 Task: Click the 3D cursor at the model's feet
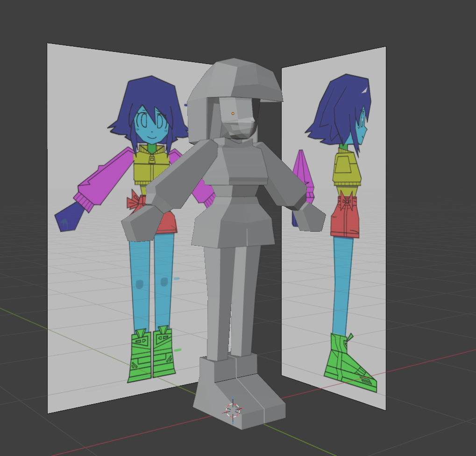pyautogui.click(x=233, y=410)
